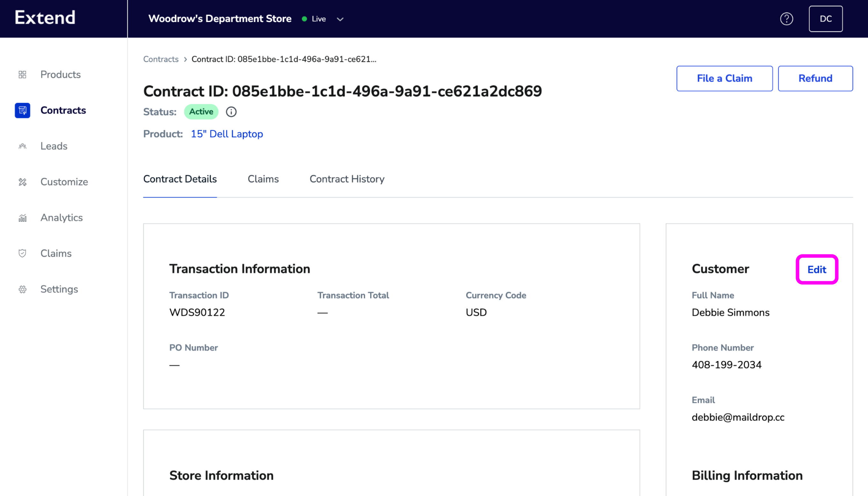Click the Settings gear icon

click(22, 289)
